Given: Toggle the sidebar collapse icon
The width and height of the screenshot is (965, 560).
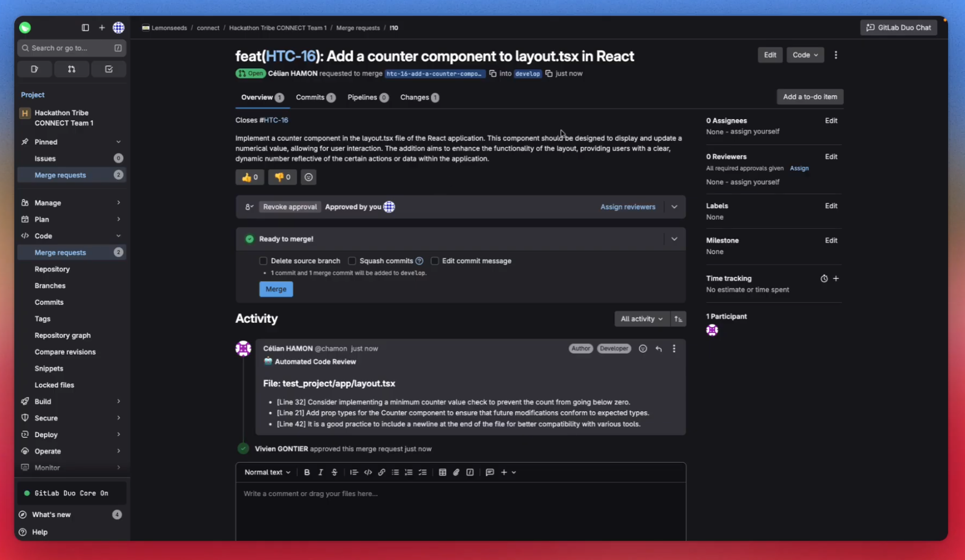Looking at the screenshot, I should (x=85, y=28).
